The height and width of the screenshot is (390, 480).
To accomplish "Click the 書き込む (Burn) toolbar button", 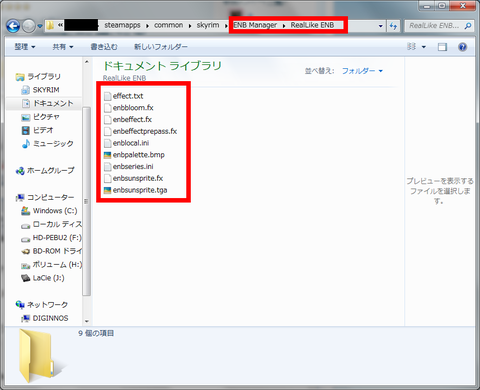I will [x=104, y=47].
